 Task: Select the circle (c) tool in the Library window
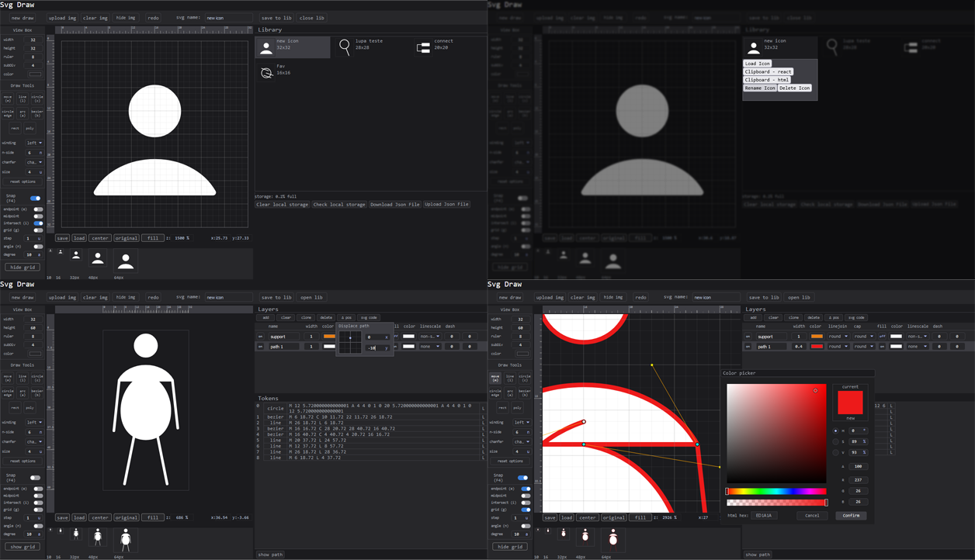37,99
